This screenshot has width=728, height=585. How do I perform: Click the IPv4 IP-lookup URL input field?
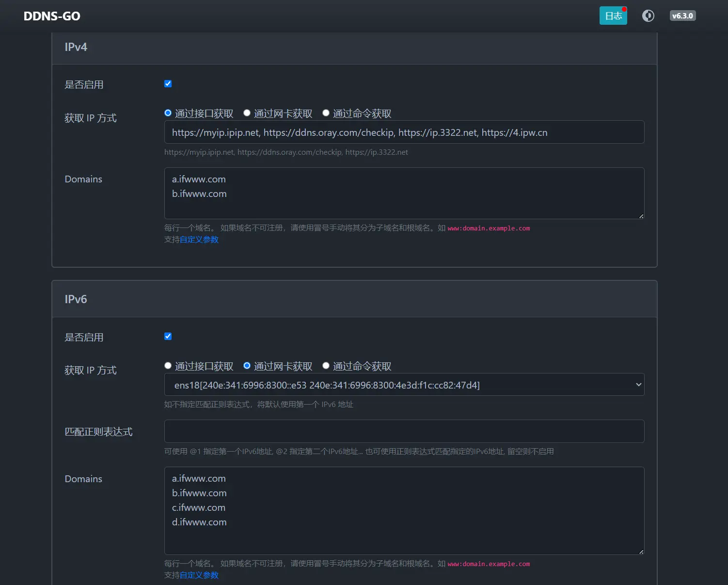pos(404,132)
